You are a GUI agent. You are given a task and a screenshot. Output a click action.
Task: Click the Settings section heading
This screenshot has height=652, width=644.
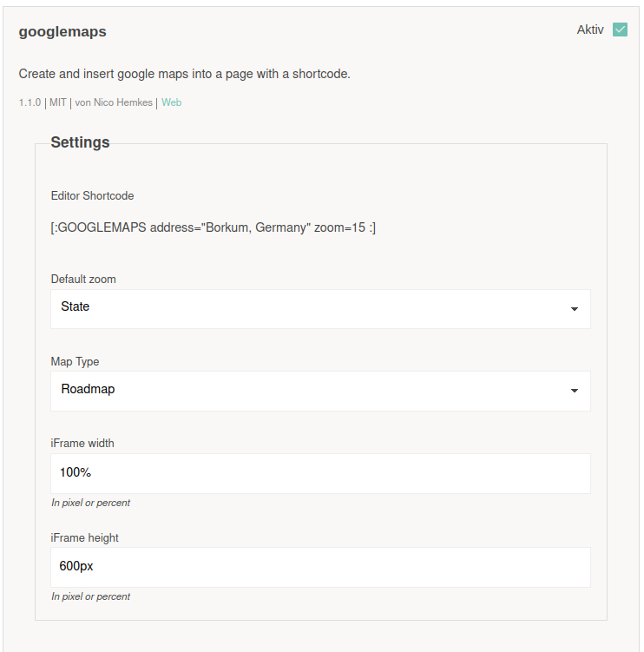(80, 142)
